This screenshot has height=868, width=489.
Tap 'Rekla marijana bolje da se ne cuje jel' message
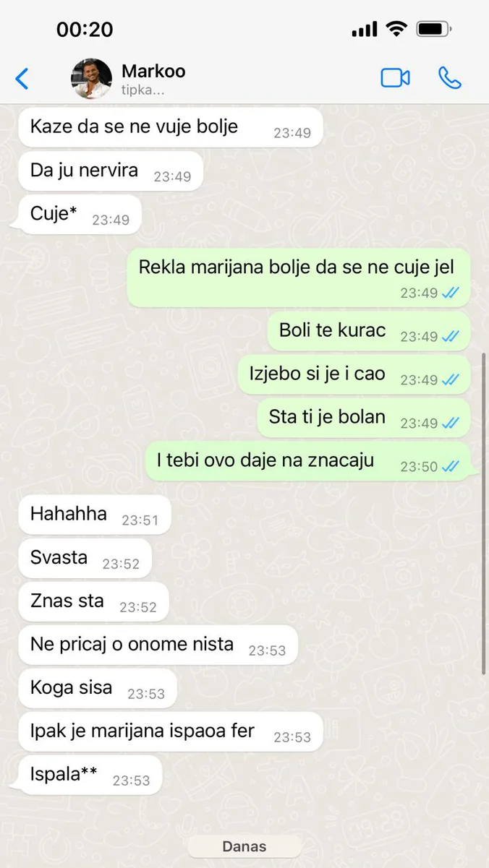tap(299, 278)
